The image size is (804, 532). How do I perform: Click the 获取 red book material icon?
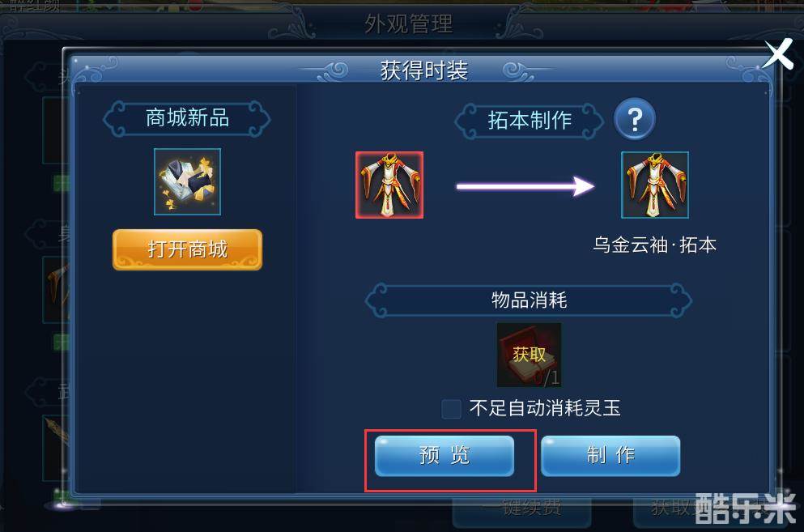click(530, 355)
